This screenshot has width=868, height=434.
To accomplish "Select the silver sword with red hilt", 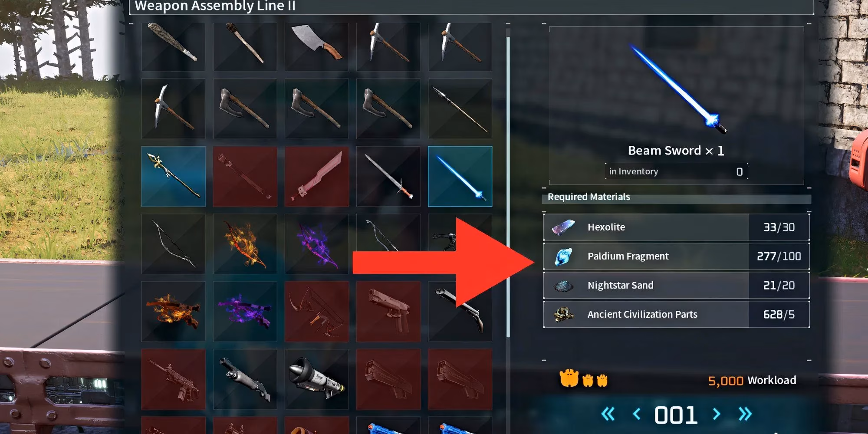I will coord(388,176).
